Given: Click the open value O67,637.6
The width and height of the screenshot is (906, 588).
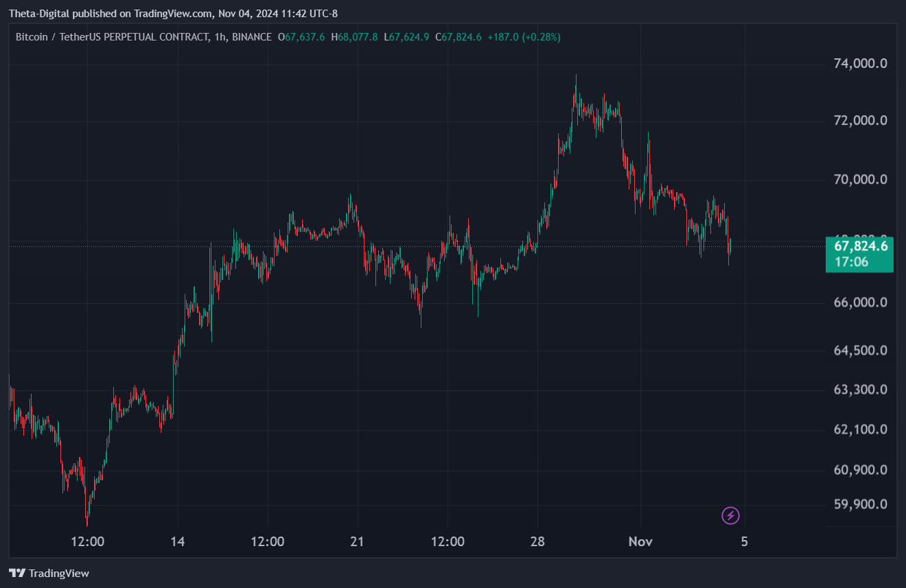Looking at the screenshot, I should 301,37.
